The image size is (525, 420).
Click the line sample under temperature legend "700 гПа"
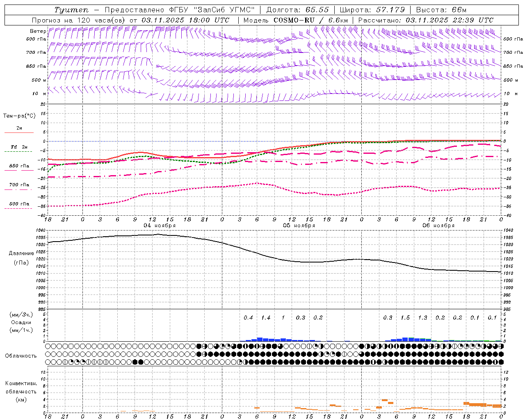click(x=18, y=189)
